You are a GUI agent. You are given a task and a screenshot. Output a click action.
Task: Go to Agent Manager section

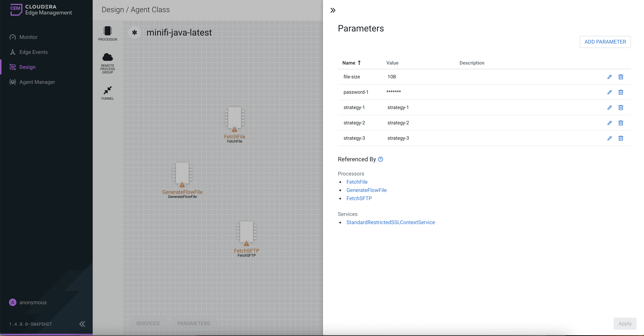pyautogui.click(x=37, y=82)
